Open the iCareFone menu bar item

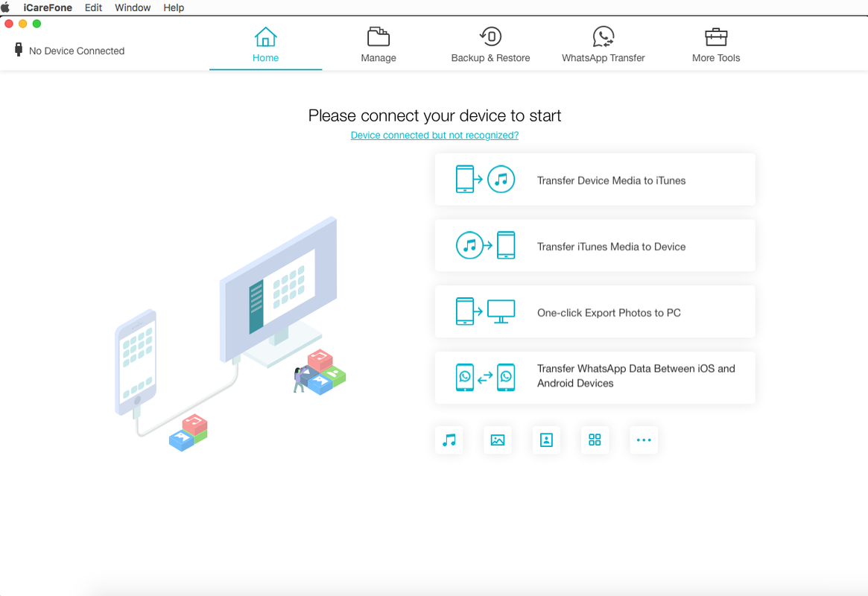[48, 7]
